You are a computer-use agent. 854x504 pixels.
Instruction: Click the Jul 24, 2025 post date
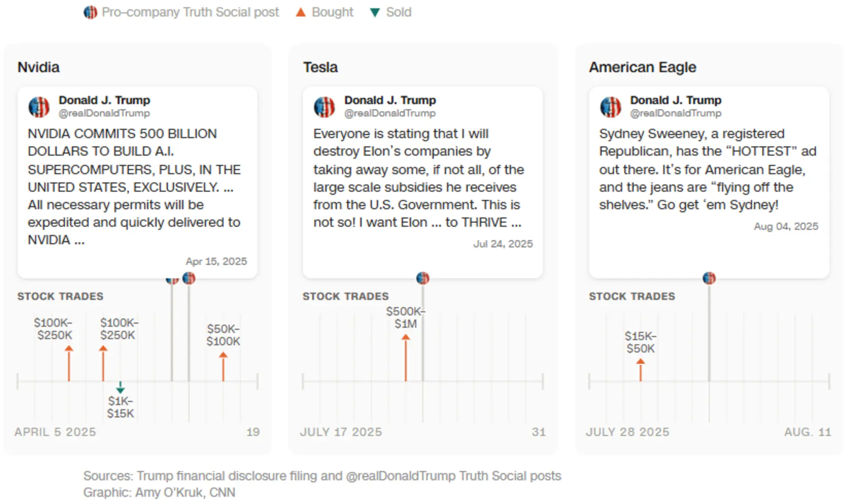pyautogui.click(x=503, y=244)
